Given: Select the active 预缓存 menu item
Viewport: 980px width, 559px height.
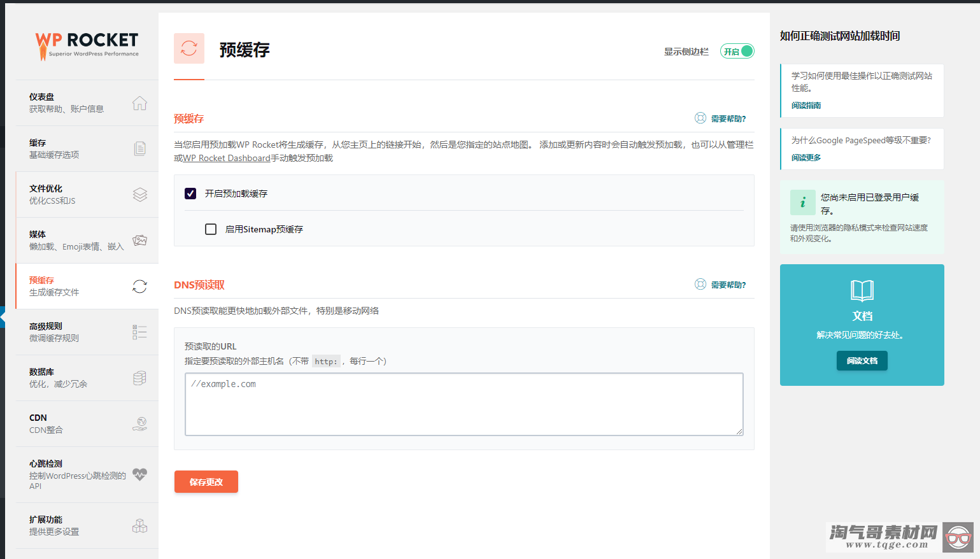Looking at the screenshot, I should click(87, 286).
